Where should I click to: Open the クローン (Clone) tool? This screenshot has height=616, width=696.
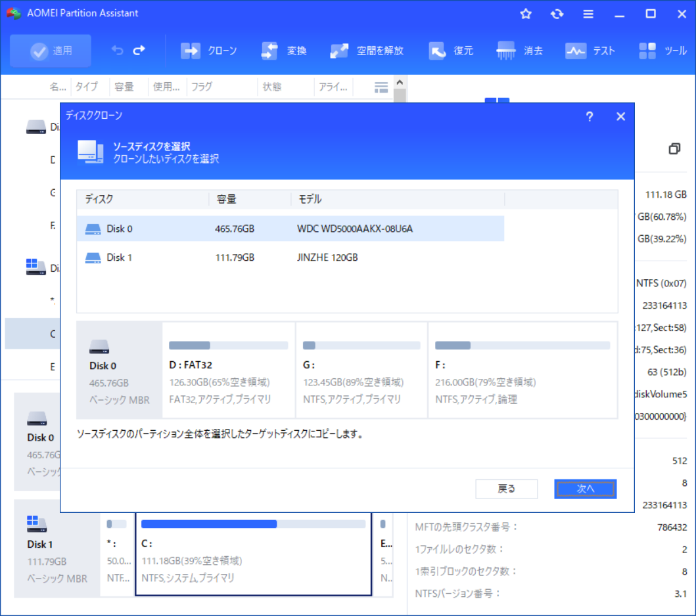coord(208,51)
